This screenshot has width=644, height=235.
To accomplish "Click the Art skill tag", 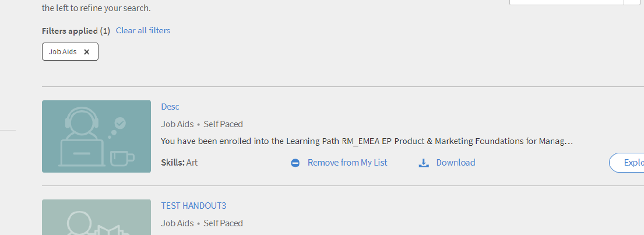I will [x=192, y=163].
